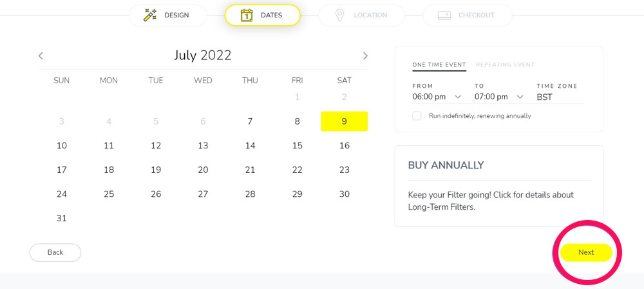Click the credit card Checkout icon
This screenshot has height=289, width=644.
click(x=444, y=15)
